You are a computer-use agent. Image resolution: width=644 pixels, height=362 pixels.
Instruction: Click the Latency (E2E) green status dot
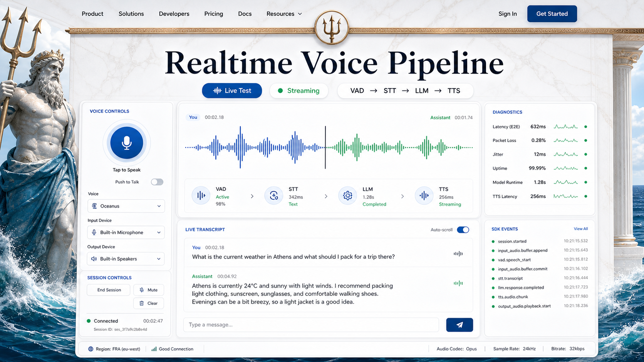click(x=586, y=127)
